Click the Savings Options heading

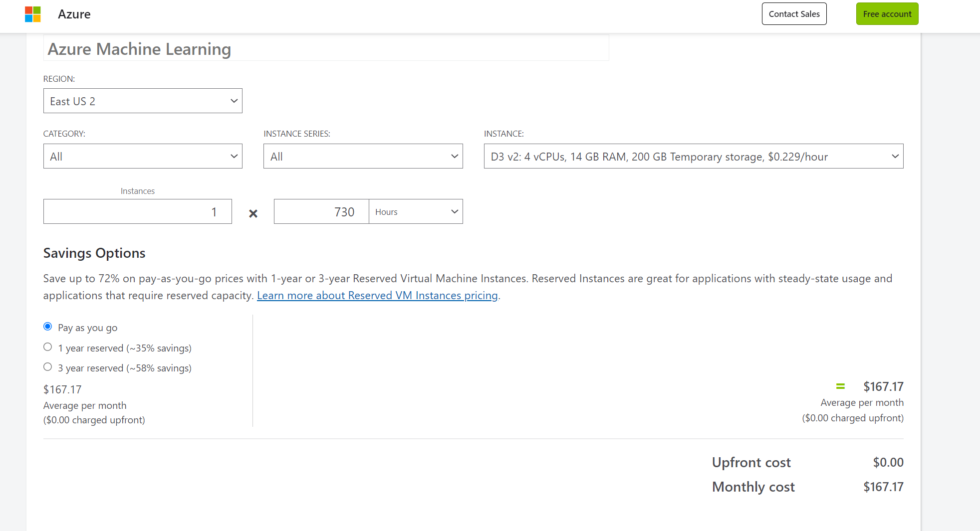94,253
